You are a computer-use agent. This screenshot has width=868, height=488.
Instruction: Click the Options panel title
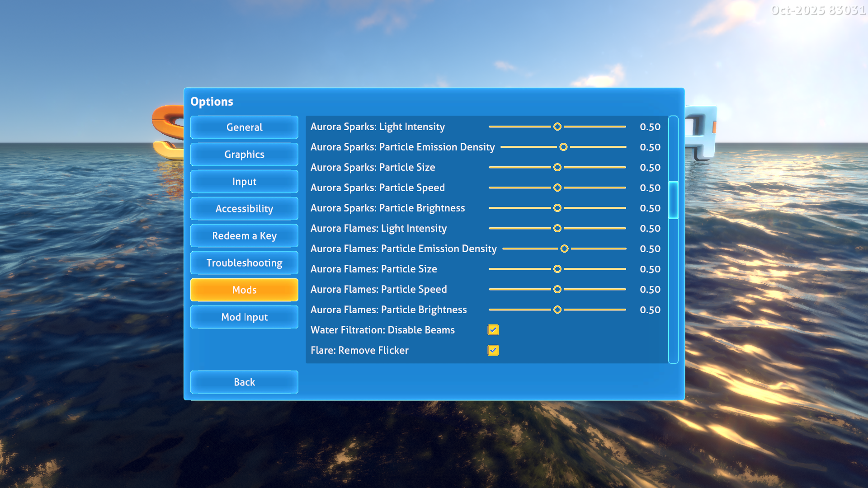pos(212,102)
